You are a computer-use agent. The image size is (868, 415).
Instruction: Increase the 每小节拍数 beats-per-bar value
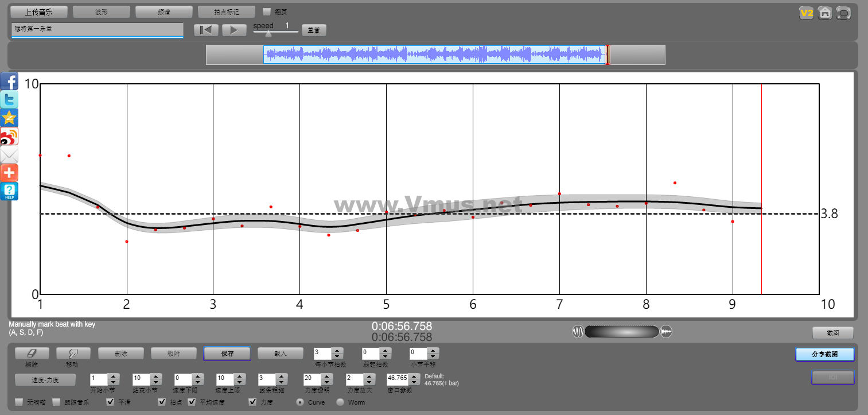click(338, 351)
